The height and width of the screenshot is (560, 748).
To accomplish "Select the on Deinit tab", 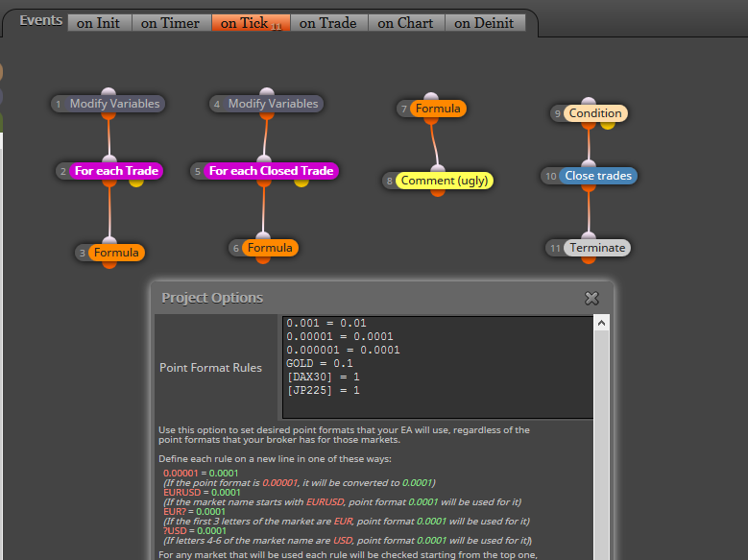I will coord(484,23).
